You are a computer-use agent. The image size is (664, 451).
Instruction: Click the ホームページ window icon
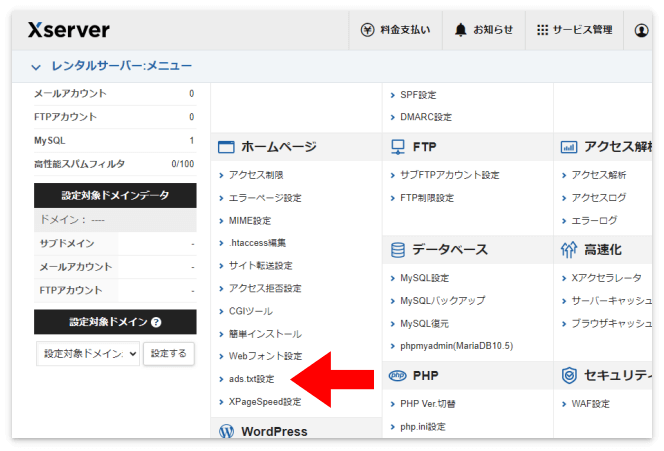coord(226,147)
